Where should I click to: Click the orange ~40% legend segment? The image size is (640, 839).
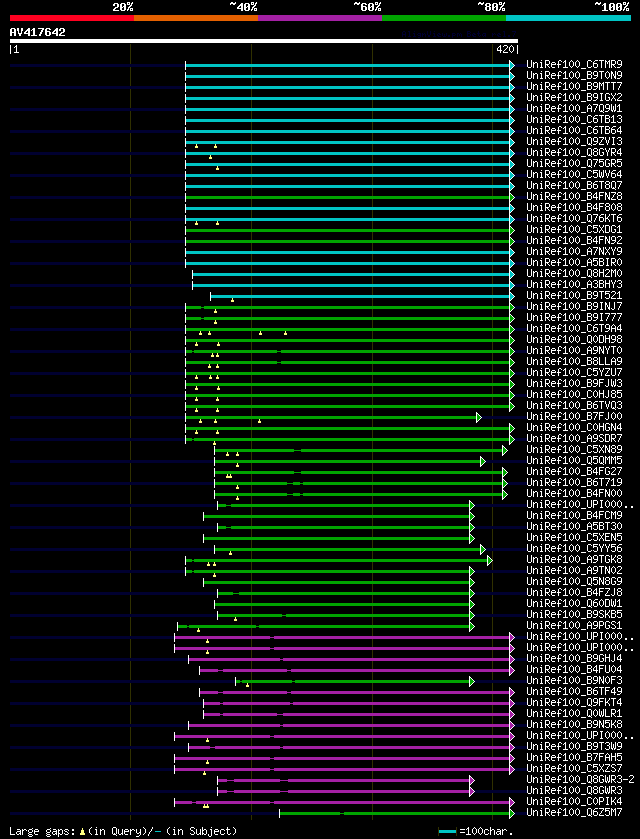(x=196, y=18)
